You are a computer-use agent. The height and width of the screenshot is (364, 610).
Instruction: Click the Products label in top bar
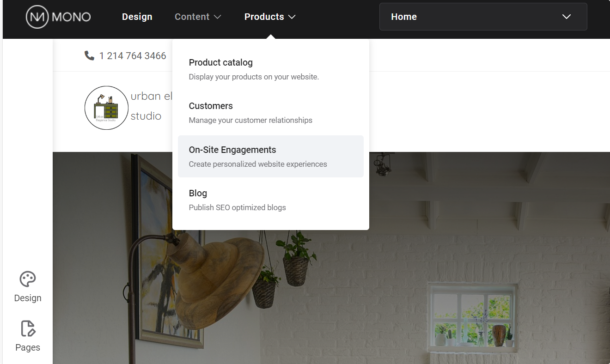tap(264, 17)
